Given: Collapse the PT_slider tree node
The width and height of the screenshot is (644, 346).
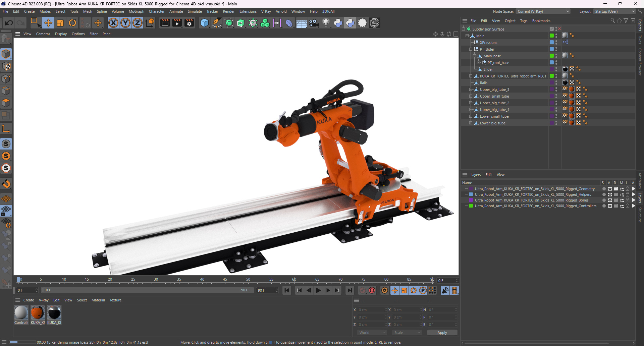Looking at the screenshot, I should click(471, 49).
